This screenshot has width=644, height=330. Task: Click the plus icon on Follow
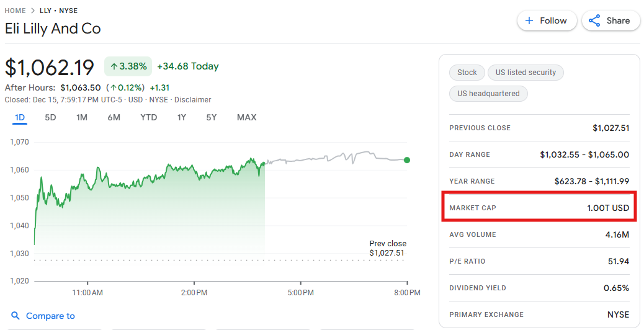[529, 20]
